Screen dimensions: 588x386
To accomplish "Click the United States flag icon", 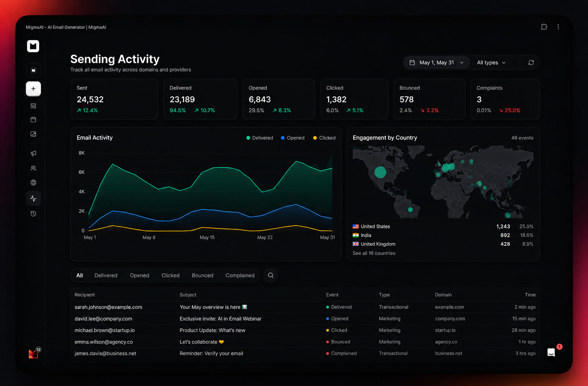I will tap(356, 226).
